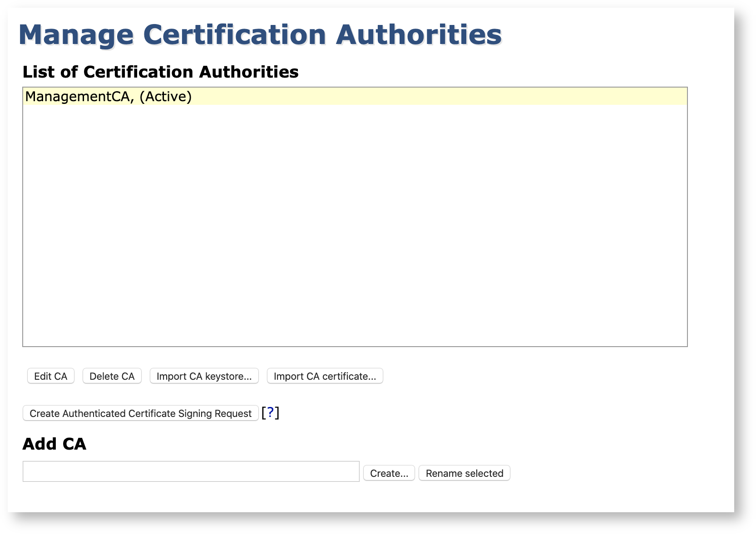Click the Manage Certification Authorities title

260,34
